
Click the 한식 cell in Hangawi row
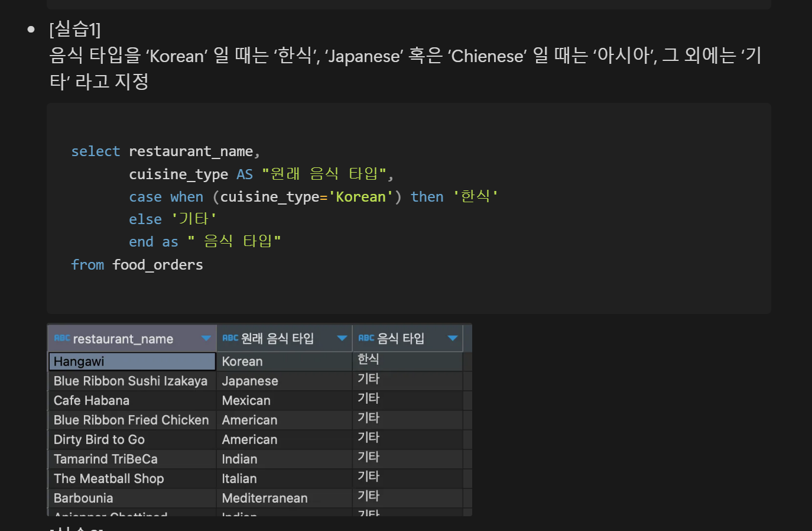[408, 361]
